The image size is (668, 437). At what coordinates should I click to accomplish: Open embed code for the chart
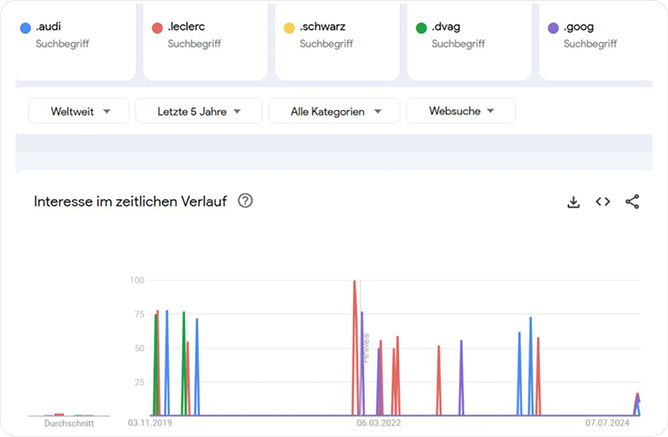(603, 201)
